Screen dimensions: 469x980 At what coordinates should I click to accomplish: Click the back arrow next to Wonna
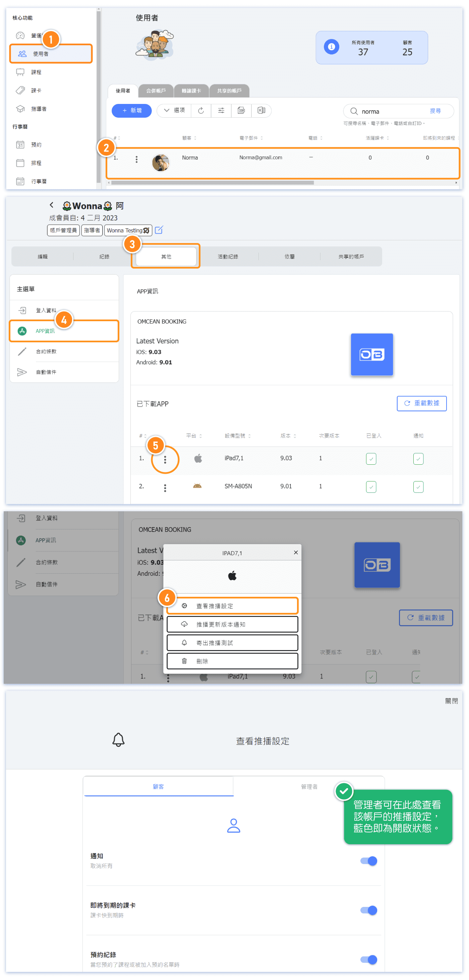52,206
